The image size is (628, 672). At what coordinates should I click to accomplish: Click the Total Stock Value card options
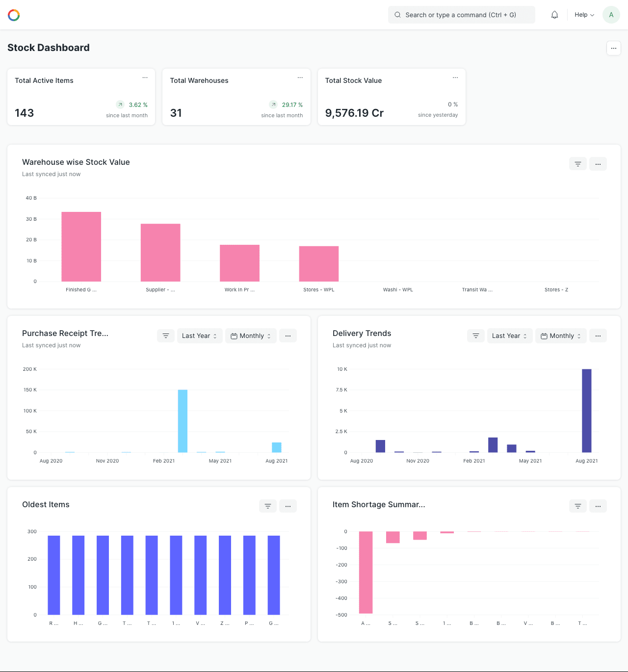coord(455,78)
